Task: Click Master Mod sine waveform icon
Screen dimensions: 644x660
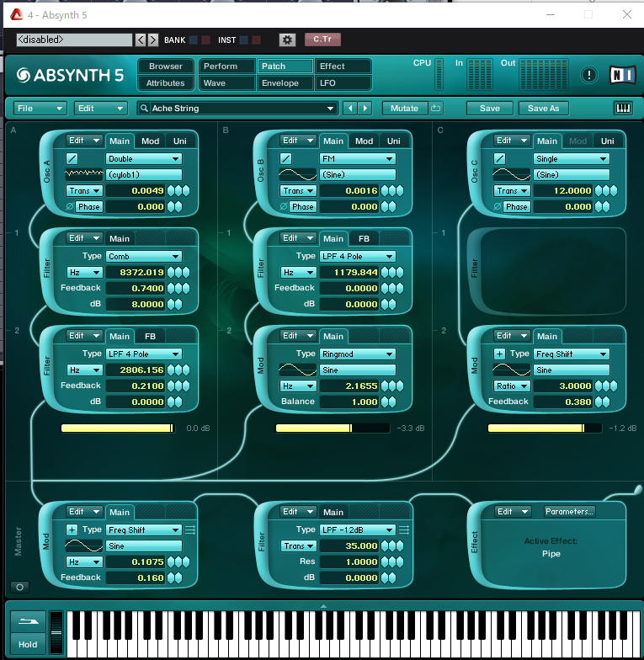Action: pyautogui.click(x=84, y=546)
